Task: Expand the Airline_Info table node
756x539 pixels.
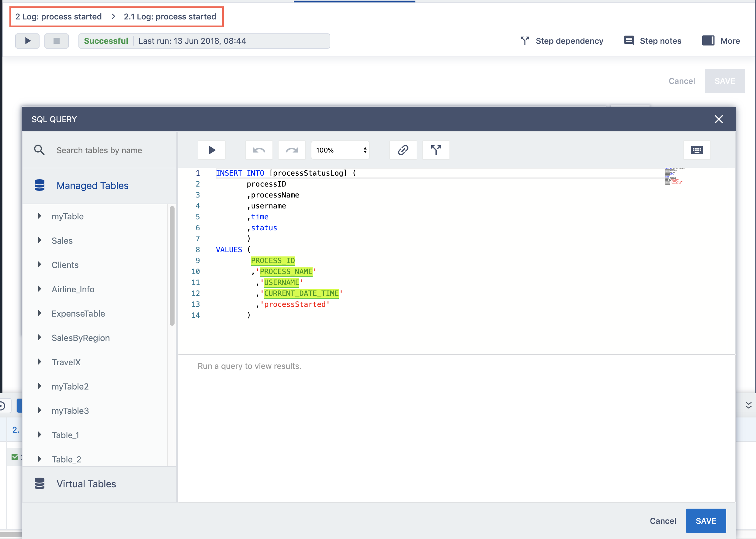Action: pos(40,289)
